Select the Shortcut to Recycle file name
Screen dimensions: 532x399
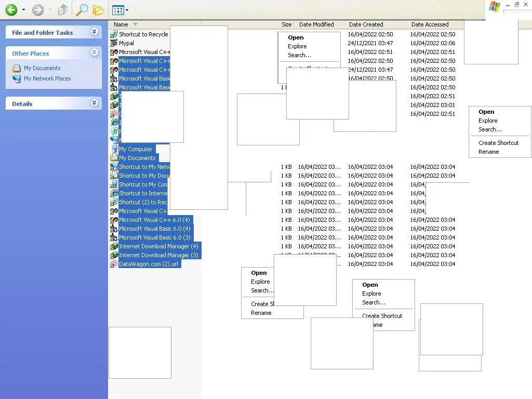point(143,34)
